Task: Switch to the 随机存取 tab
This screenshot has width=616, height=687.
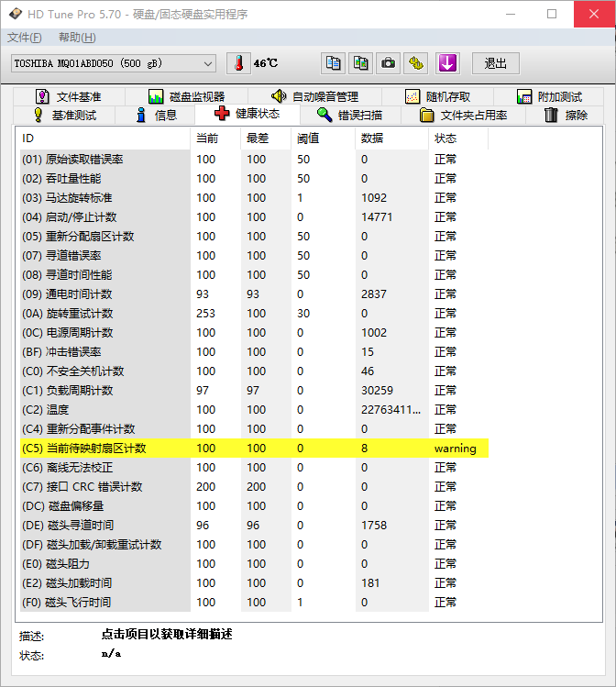Action: [438, 96]
